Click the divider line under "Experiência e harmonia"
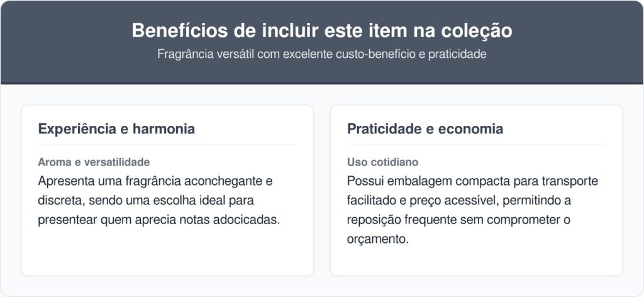 coord(167,145)
